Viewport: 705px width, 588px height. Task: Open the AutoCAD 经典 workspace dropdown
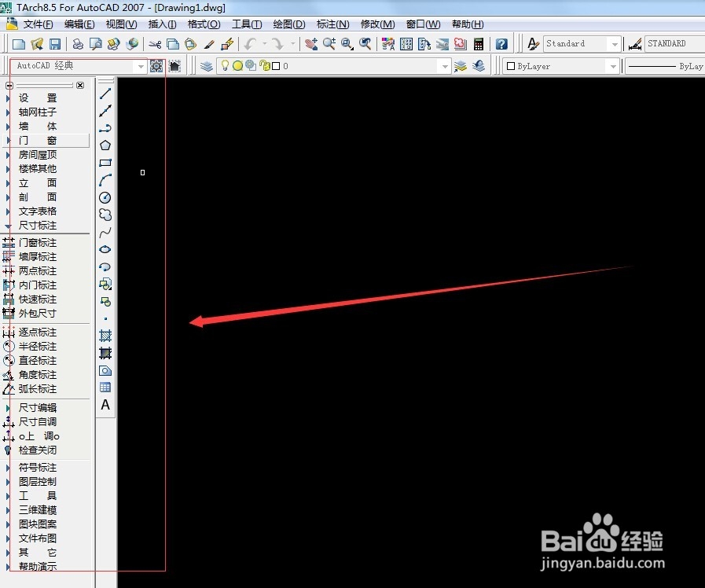[141, 66]
